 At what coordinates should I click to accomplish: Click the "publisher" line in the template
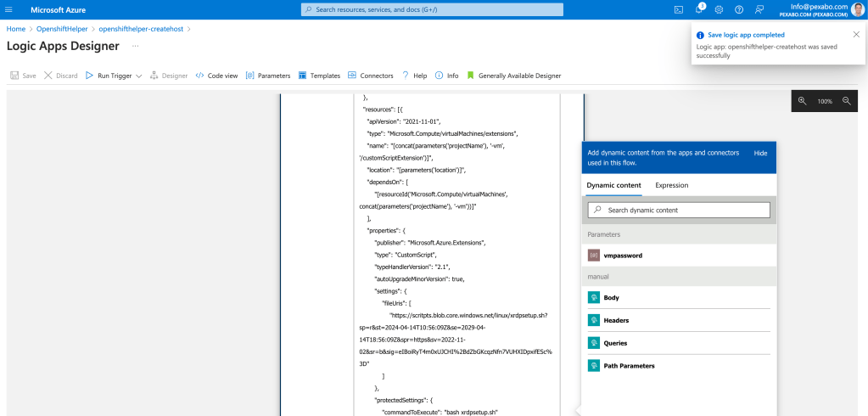430,243
